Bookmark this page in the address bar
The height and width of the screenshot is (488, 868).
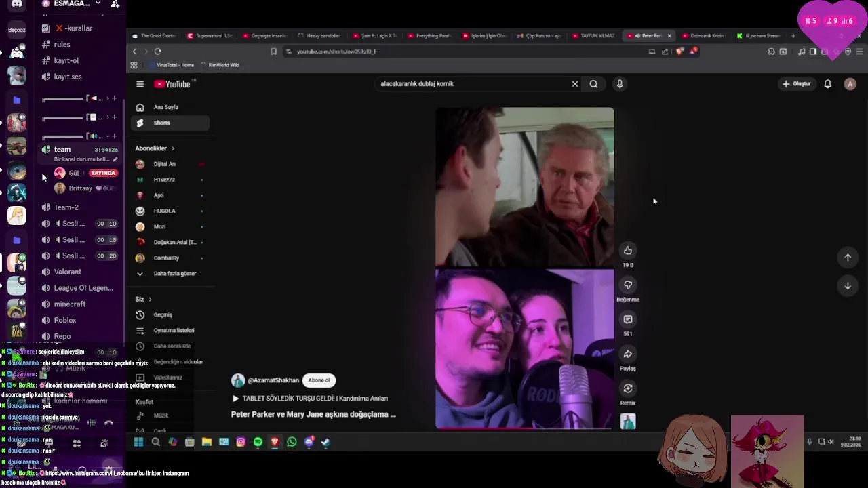(273, 52)
